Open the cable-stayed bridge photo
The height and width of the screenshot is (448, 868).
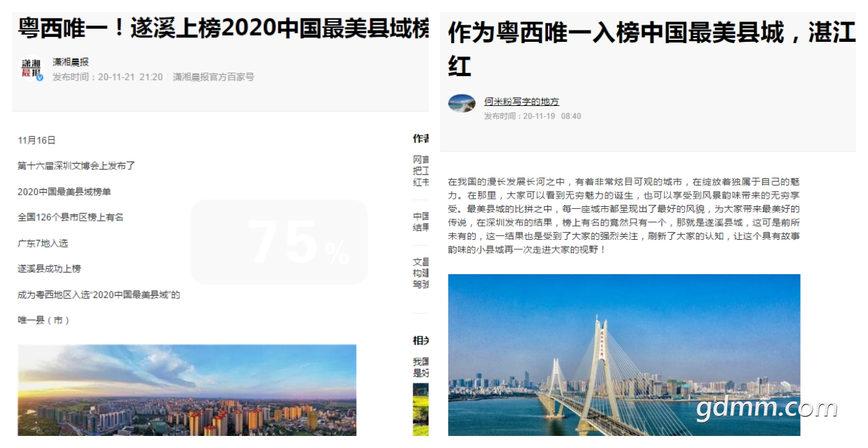[x=624, y=355]
